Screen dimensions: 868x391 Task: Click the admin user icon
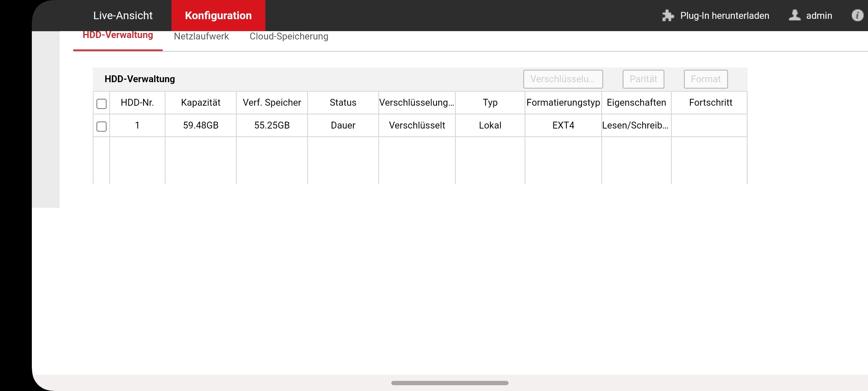point(794,15)
